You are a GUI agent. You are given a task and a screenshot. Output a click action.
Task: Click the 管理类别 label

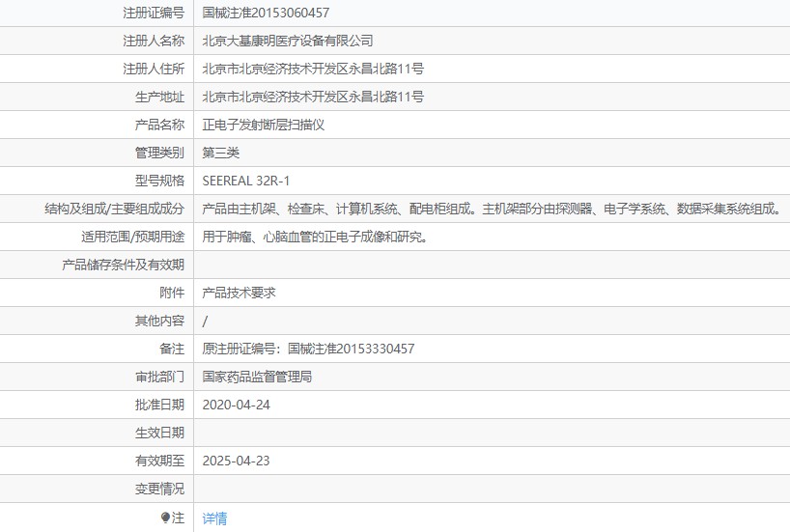(159, 153)
